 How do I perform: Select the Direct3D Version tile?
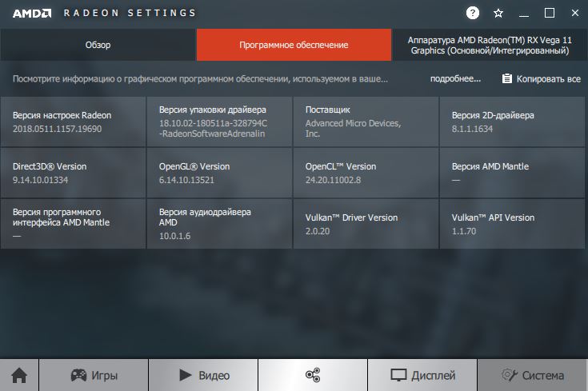click(73, 173)
